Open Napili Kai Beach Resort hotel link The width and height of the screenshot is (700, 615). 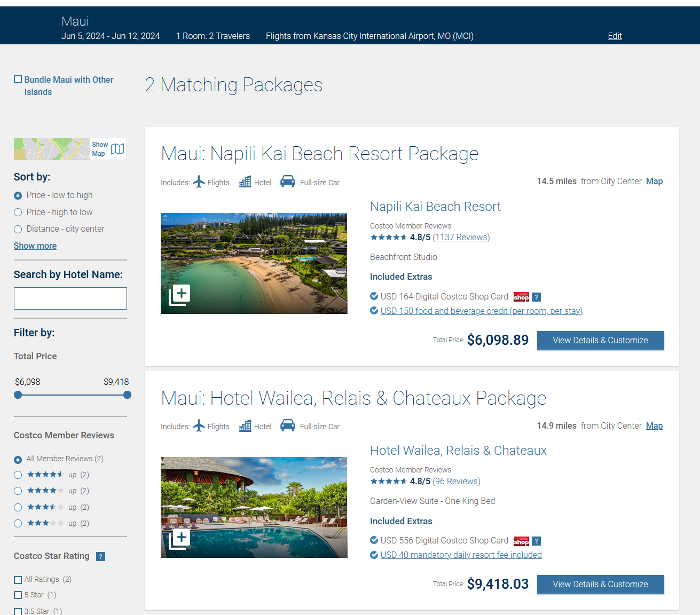[x=435, y=207]
